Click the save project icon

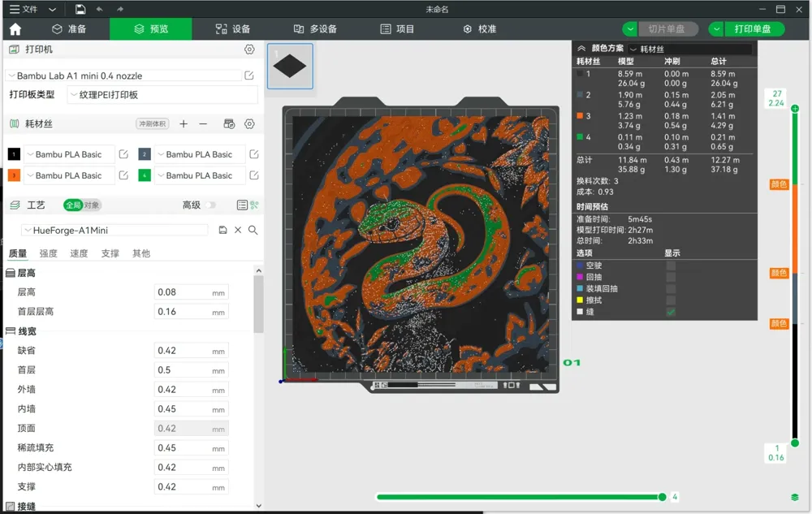pos(80,9)
